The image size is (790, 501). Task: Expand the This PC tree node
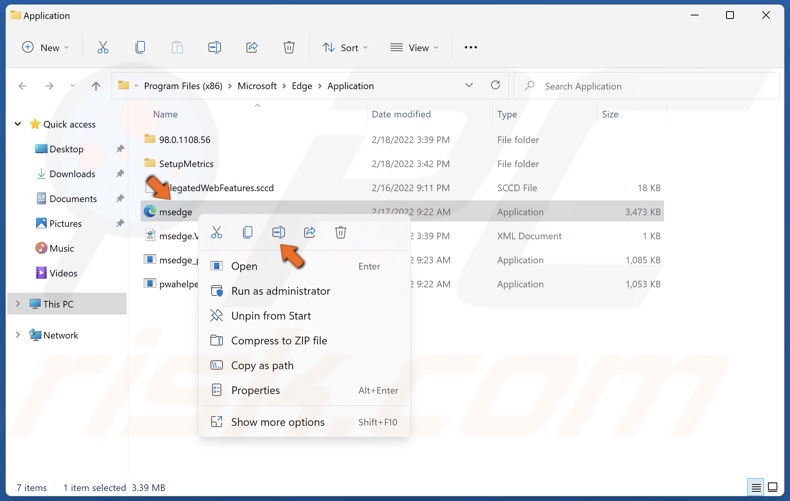tap(18, 304)
